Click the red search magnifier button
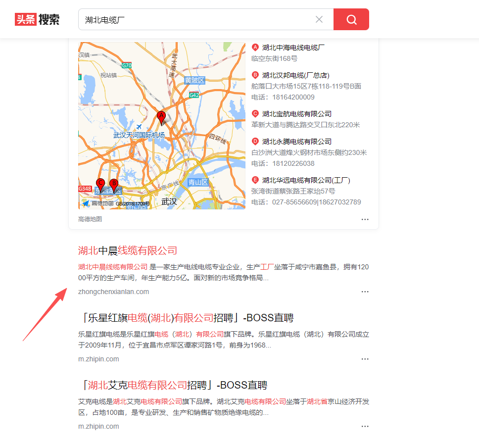This screenshot has width=479, height=448. click(x=351, y=19)
